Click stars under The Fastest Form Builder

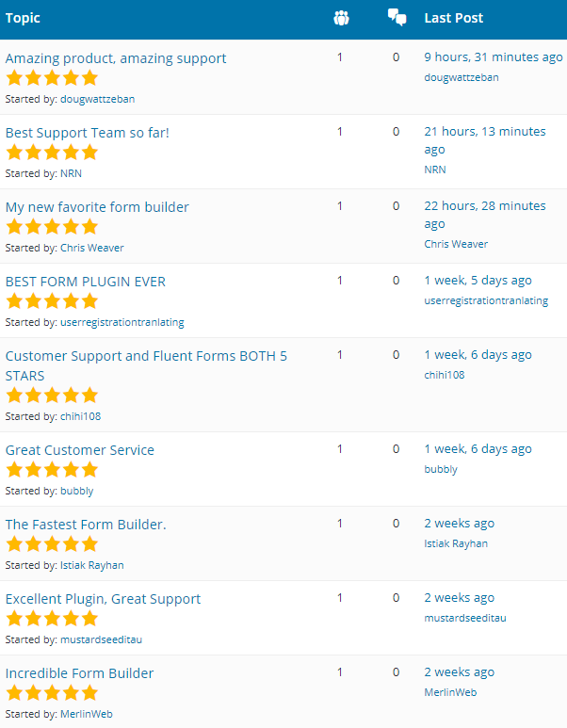pos(52,544)
